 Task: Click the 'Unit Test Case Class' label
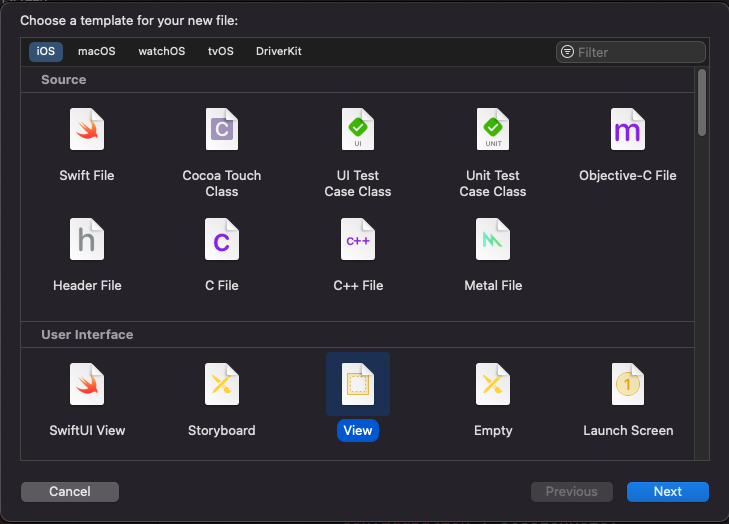point(493,183)
